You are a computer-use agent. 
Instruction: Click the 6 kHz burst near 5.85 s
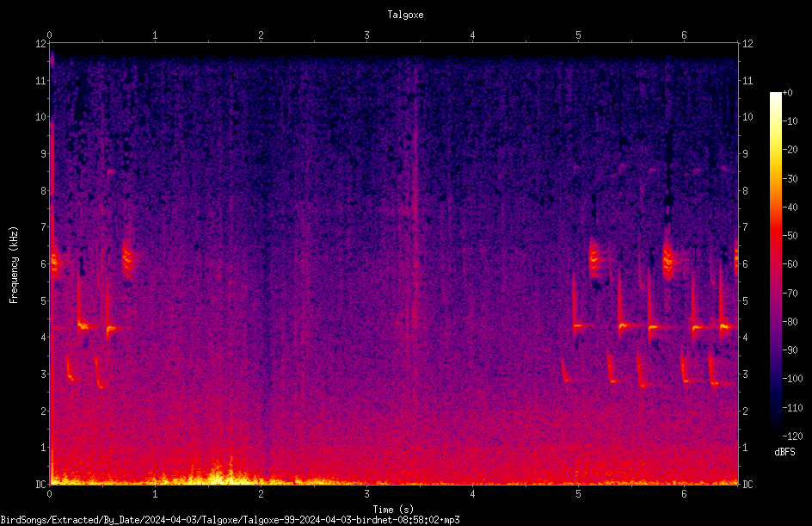(x=668, y=261)
